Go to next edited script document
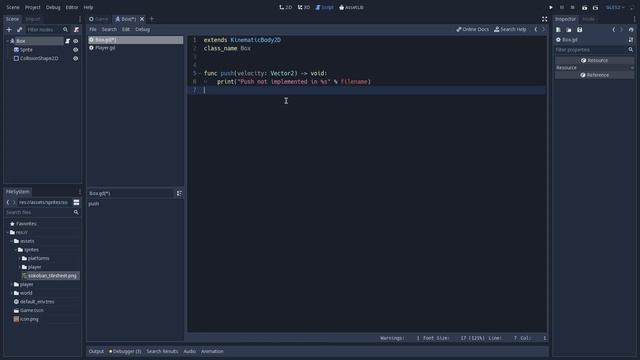Image resolution: width=640 pixels, height=360 pixels. click(543, 29)
